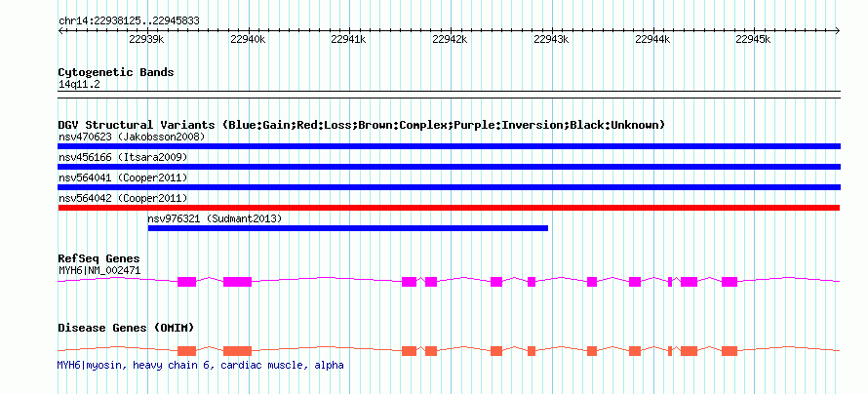Click the nsv456166 (Itsara2009) variant label
The height and width of the screenshot is (394, 868).
click(123, 158)
